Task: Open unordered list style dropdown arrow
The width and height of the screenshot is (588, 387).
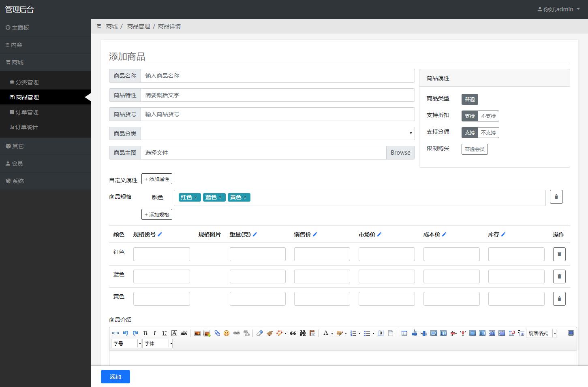Action: 373,333
